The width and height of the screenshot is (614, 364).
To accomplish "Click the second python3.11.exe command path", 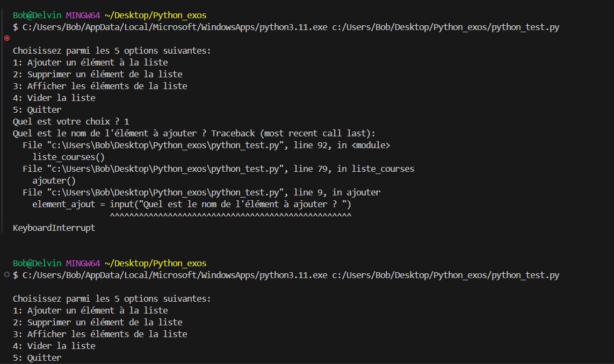I will coord(175,275).
